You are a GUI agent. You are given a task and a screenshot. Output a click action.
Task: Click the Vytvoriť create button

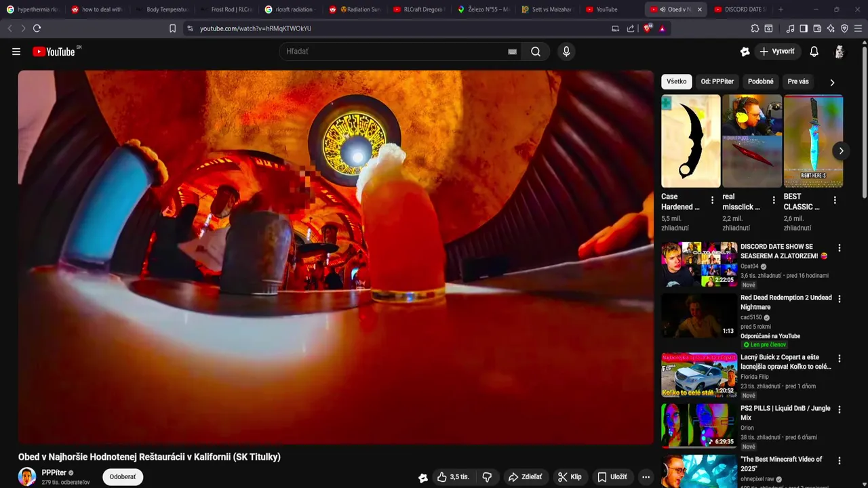[777, 52]
